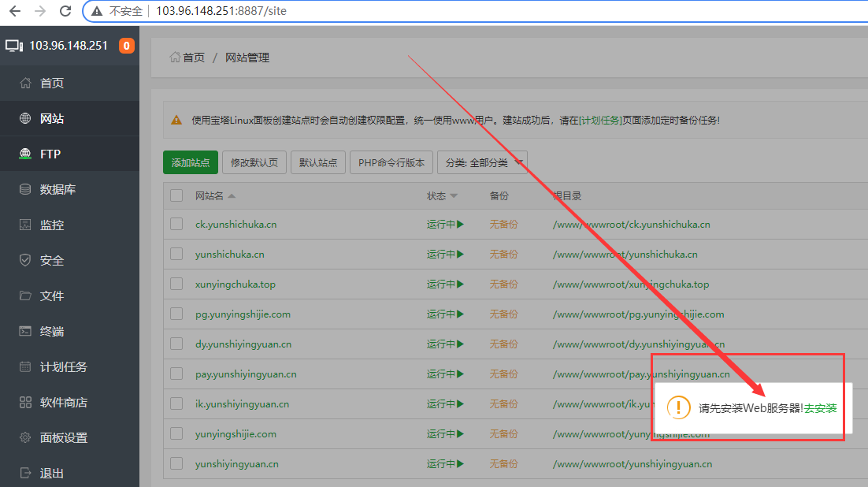Click the 软件商店 grid icon
This screenshot has width=868, height=487.
pyautogui.click(x=25, y=403)
